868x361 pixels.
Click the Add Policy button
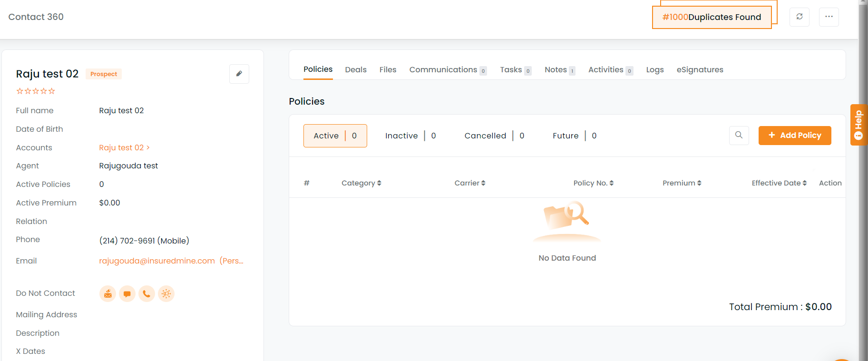tap(795, 136)
